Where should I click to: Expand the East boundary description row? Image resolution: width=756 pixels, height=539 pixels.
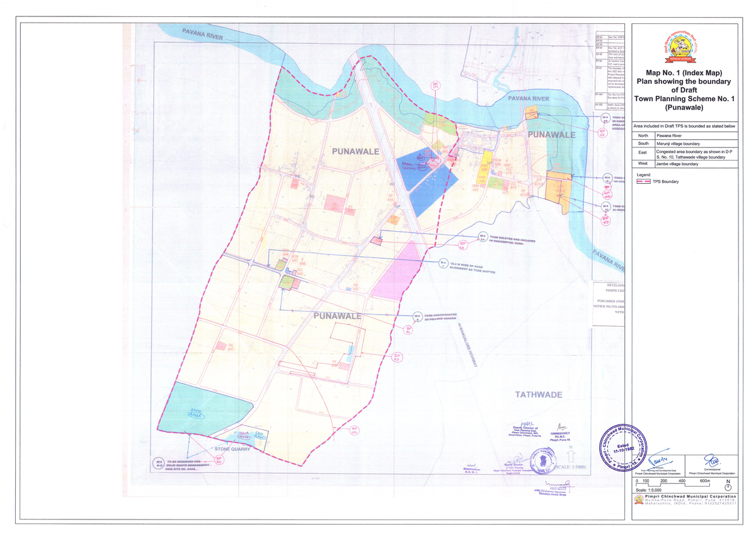coord(690,154)
